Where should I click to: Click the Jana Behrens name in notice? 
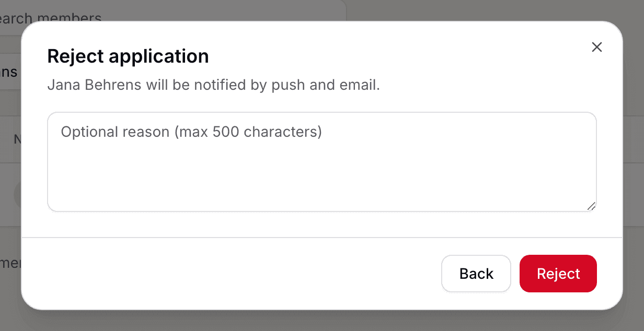point(95,85)
